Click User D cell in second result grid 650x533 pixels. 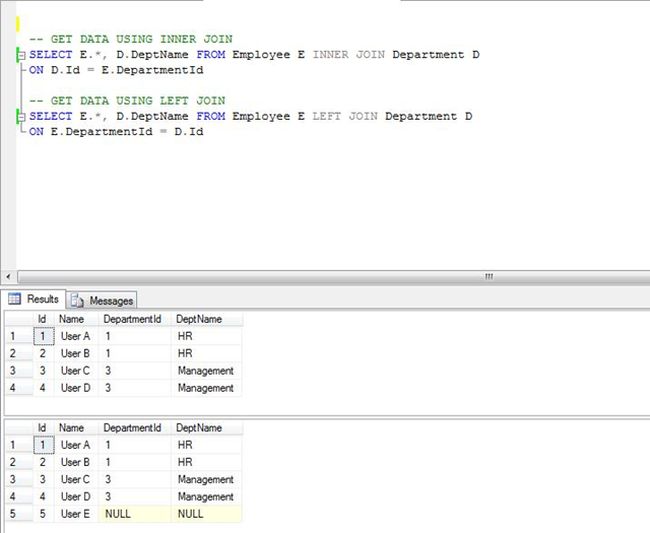click(x=76, y=497)
